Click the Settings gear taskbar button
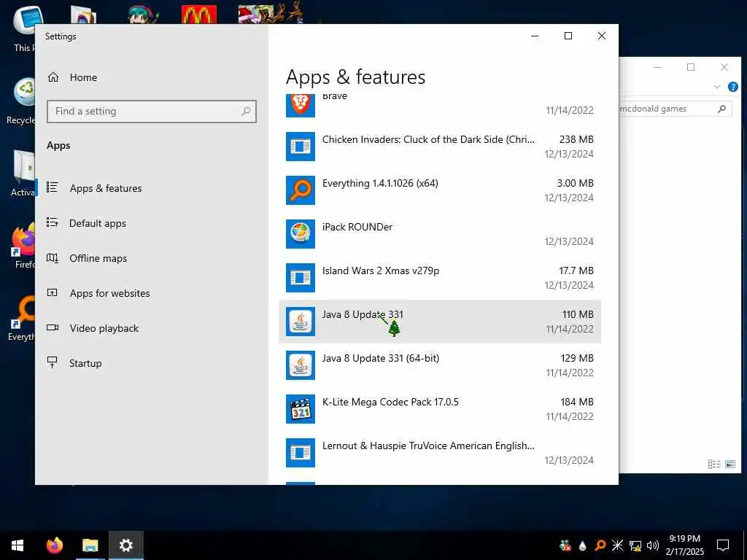Image resolution: width=747 pixels, height=560 pixels. (125, 545)
